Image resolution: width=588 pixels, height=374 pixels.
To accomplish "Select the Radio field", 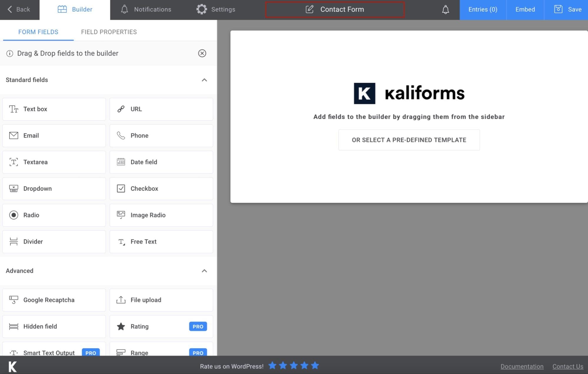I will 54,215.
